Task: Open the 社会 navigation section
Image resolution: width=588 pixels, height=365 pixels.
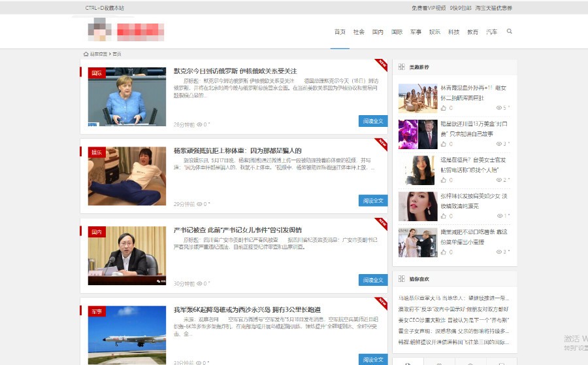Action: pos(359,32)
